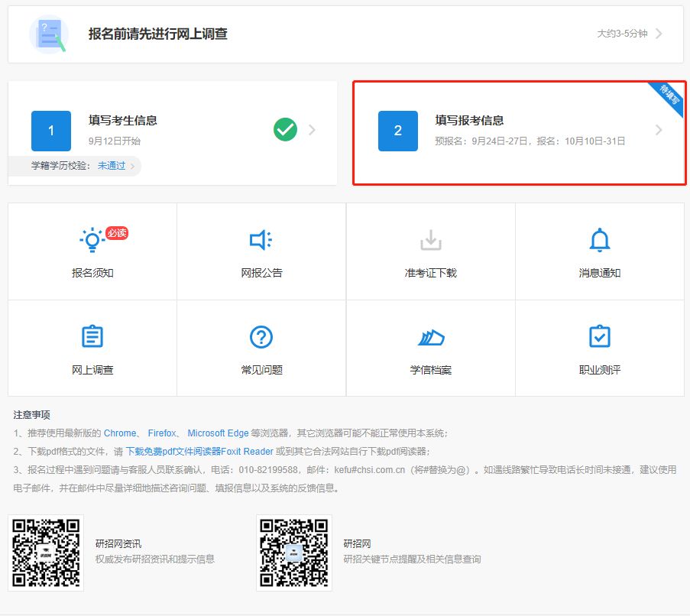Screen dimensions: 690x616
Task: Expand the 填写报考信息 arrow
Action: (x=659, y=131)
